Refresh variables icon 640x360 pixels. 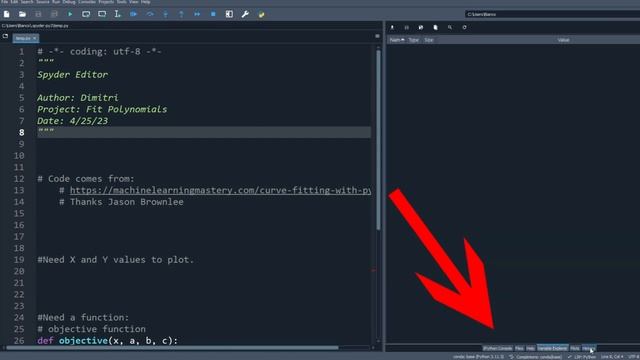pos(464,27)
